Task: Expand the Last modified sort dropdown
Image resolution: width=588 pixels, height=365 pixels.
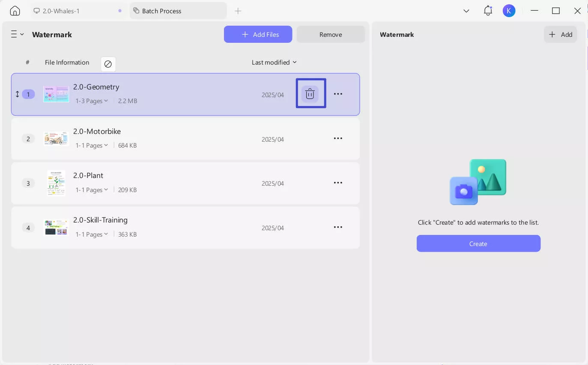Action: (x=274, y=62)
